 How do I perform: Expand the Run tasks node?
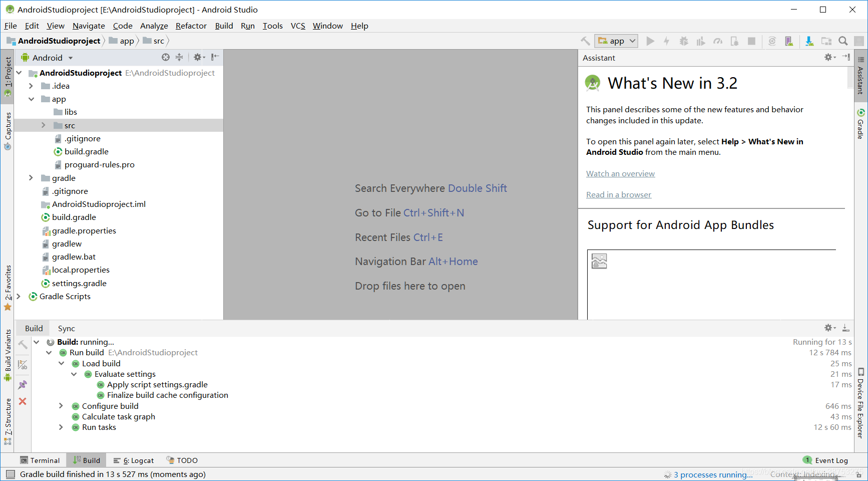click(x=61, y=427)
